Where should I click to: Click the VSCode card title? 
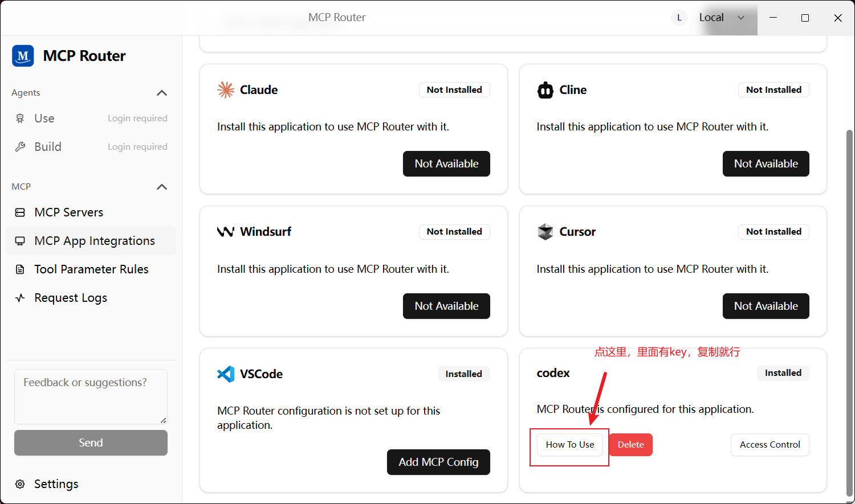point(261,374)
